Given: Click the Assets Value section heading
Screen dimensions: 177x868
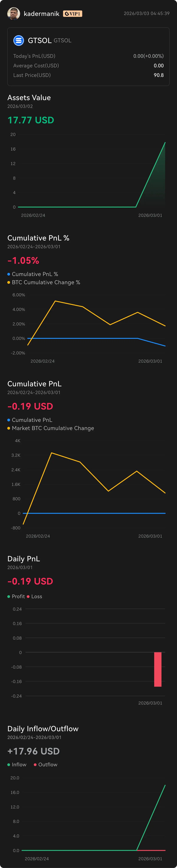Looking at the screenshot, I should pos(29,98).
